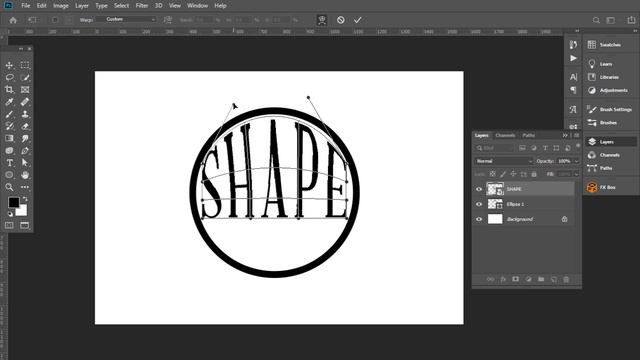The width and height of the screenshot is (640, 360).
Task: Open the Filter menu
Action: (142, 6)
